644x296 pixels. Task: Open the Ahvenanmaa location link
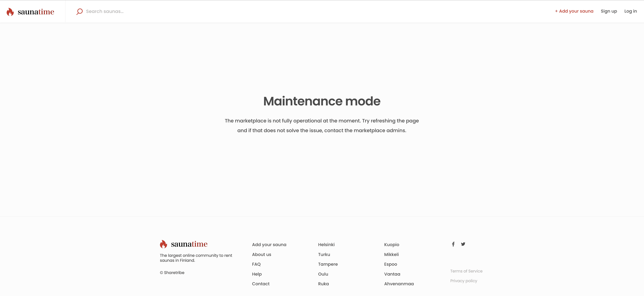399,284
